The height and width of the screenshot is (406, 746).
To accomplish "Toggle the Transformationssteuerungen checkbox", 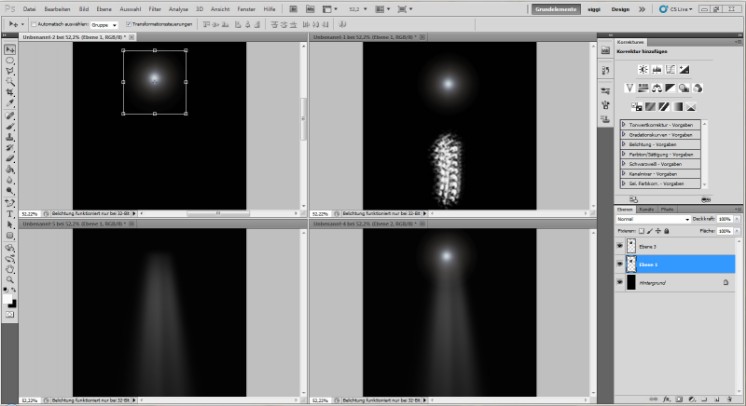I will pos(128,24).
